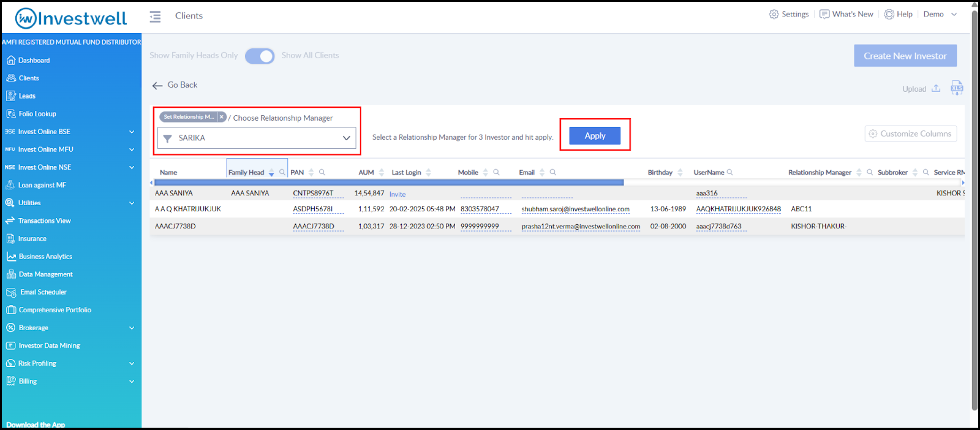980x430 pixels.
Task: Expand Invest Online MFU menu
Action: pos(132,149)
